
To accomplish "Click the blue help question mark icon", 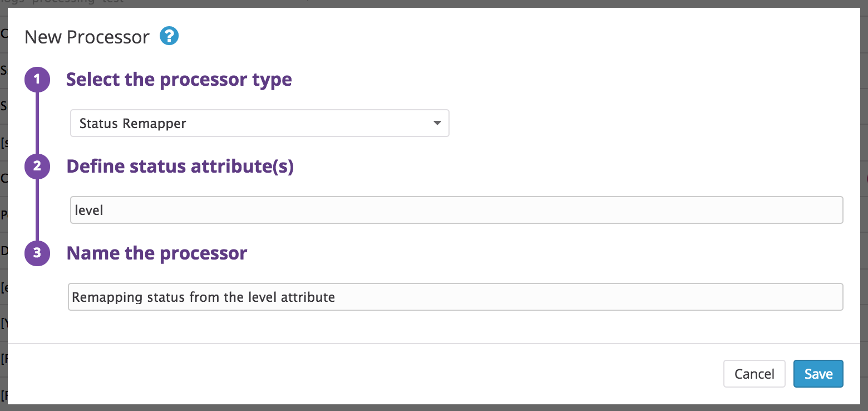I will coord(169,37).
